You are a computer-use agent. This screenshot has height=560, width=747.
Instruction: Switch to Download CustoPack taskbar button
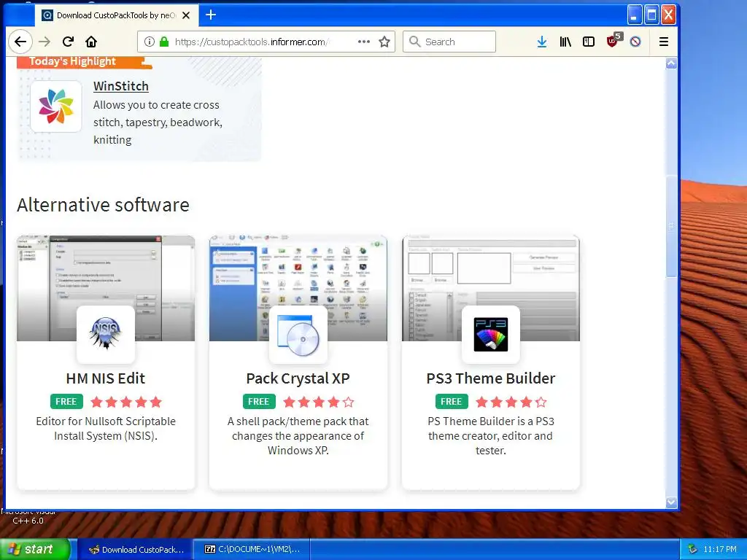point(136,550)
